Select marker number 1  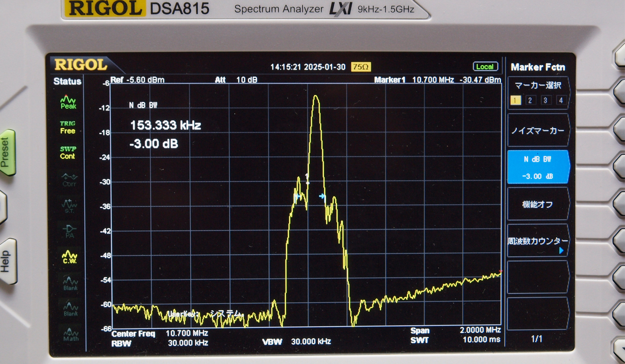pyautogui.click(x=515, y=100)
